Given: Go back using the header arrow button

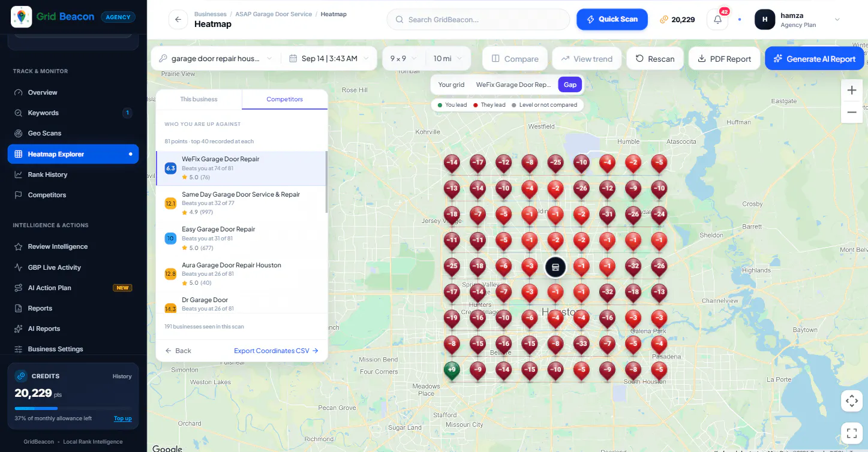Looking at the screenshot, I should 178,19.
